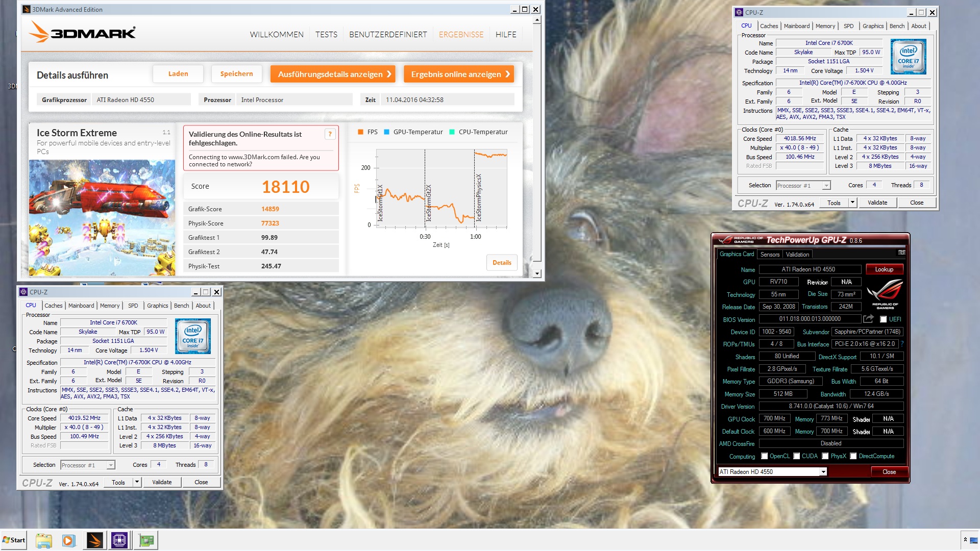The height and width of the screenshot is (551, 980).
Task: Click the orange FPS legend swatch
Action: coord(360,132)
